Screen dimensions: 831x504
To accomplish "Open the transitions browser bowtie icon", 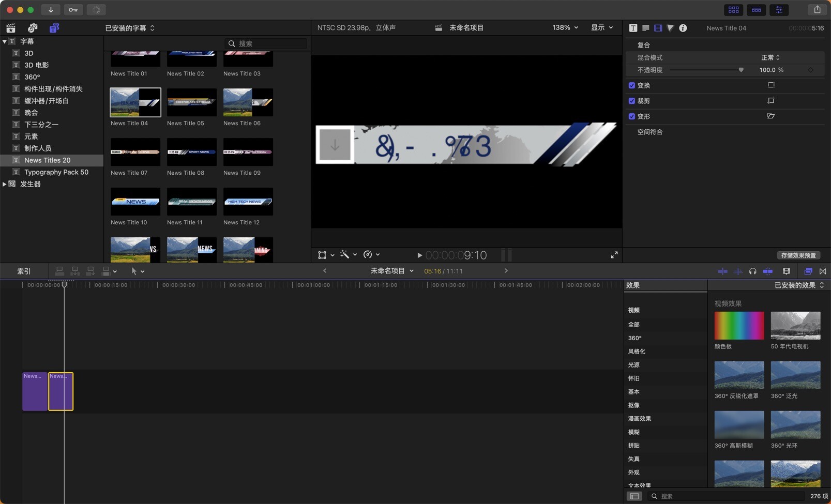I will coord(823,271).
